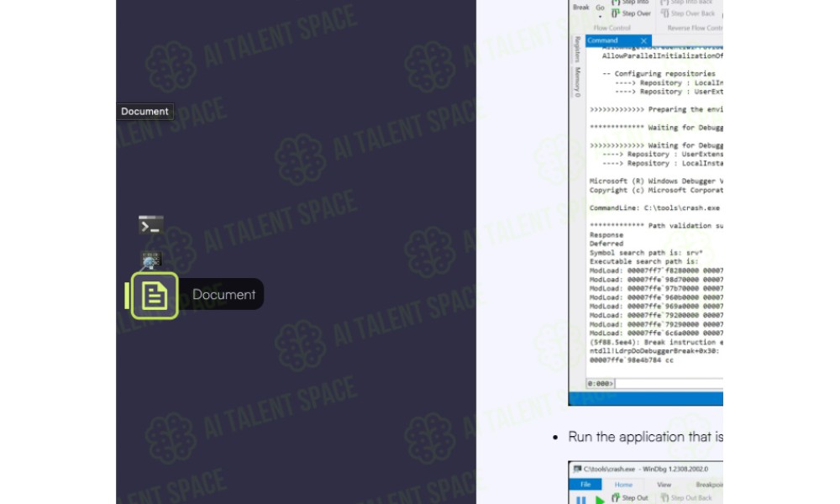
Task: Open the network inspector icon in the sidebar
Action: click(151, 260)
